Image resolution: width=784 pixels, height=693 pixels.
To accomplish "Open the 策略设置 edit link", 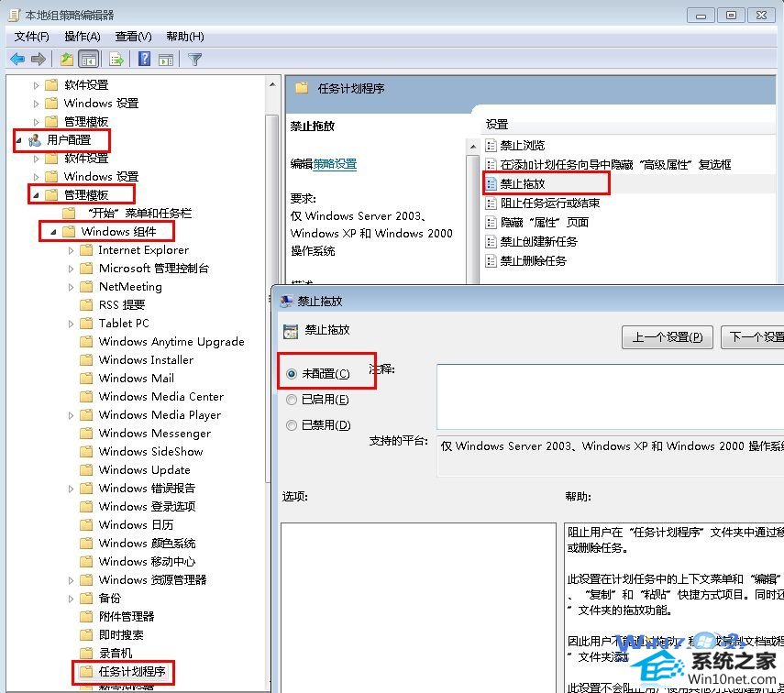I will [x=335, y=164].
